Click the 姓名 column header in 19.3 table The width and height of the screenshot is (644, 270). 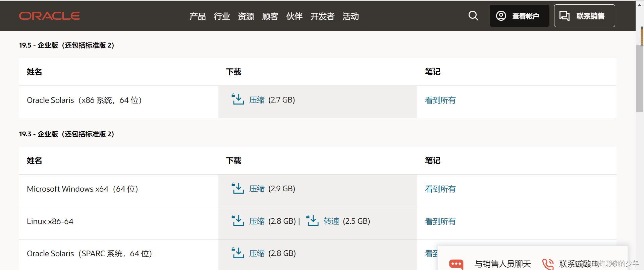click(x=34, y=160)
